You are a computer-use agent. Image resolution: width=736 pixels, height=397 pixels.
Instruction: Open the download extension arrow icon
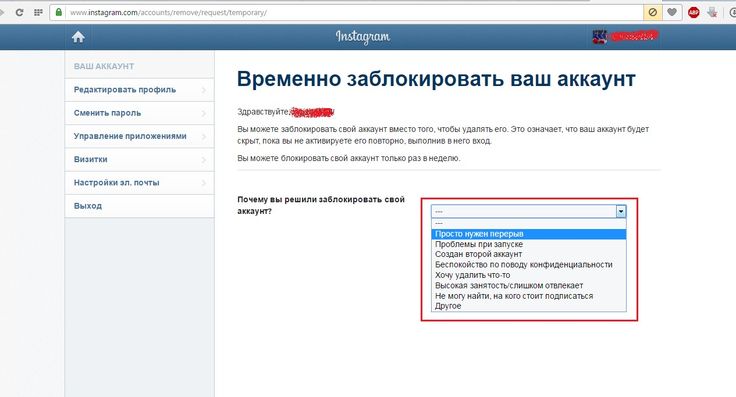[x=713, y=13]
